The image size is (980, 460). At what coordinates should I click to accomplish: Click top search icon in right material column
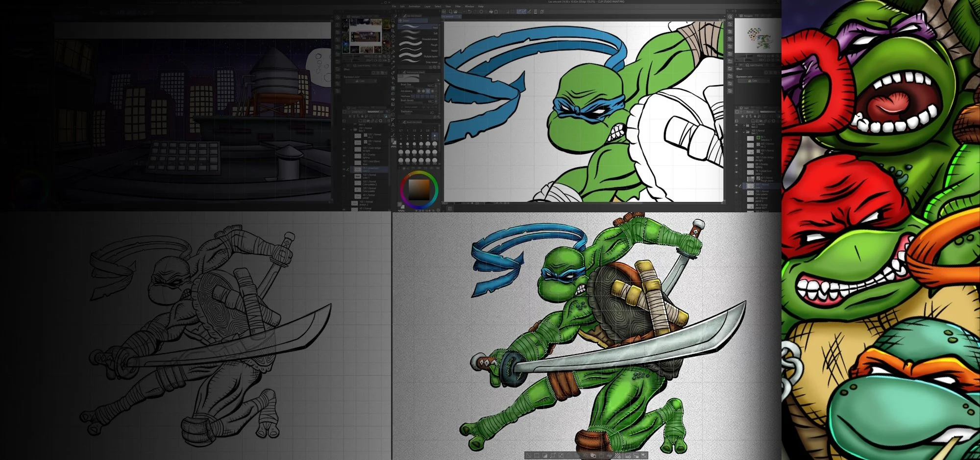click(730, 16)
